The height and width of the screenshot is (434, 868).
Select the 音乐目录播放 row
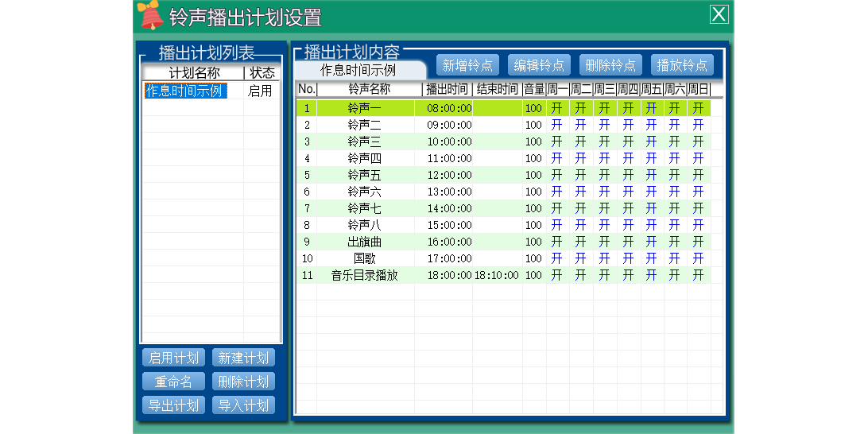point(364,275)
